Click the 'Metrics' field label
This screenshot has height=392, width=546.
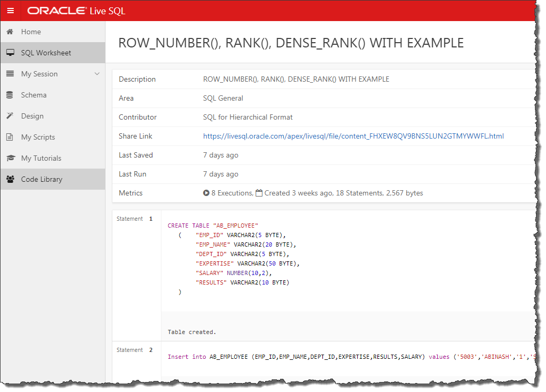[131, 193]
